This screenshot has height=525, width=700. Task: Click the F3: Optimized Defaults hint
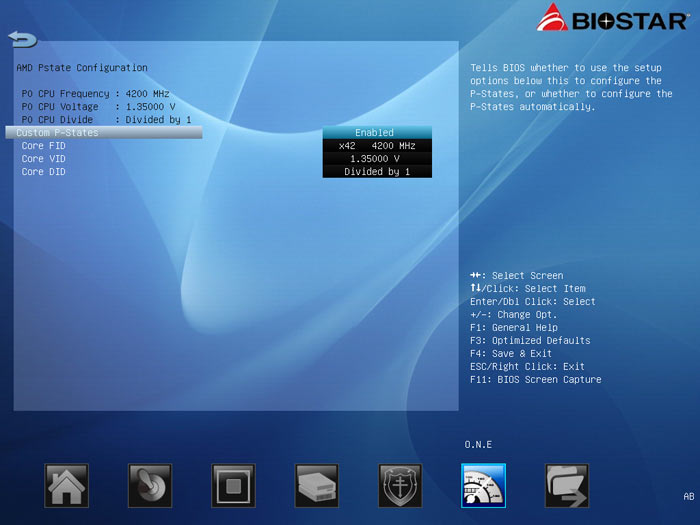[530, 341]
